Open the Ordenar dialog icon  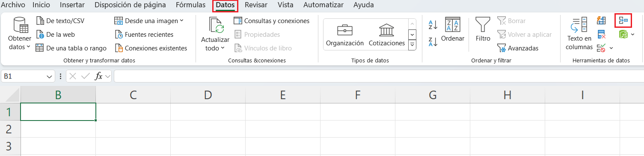452,25
